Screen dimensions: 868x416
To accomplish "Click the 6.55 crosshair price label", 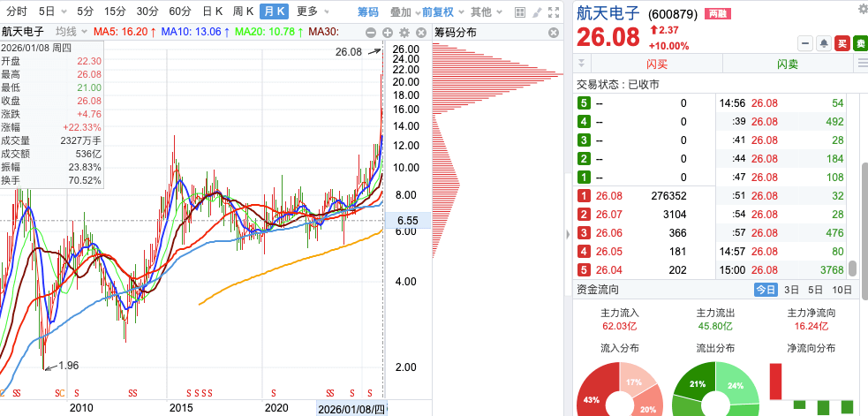I will click(x=407, y=221).
